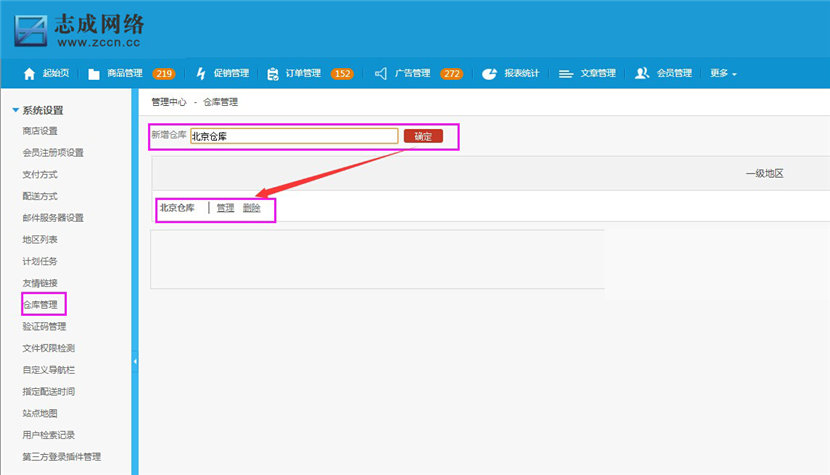Open 会员注册项设置 in sidebar
Viewport: 830px width, 475px height.
pyautogui.click(x=53, y=153)
